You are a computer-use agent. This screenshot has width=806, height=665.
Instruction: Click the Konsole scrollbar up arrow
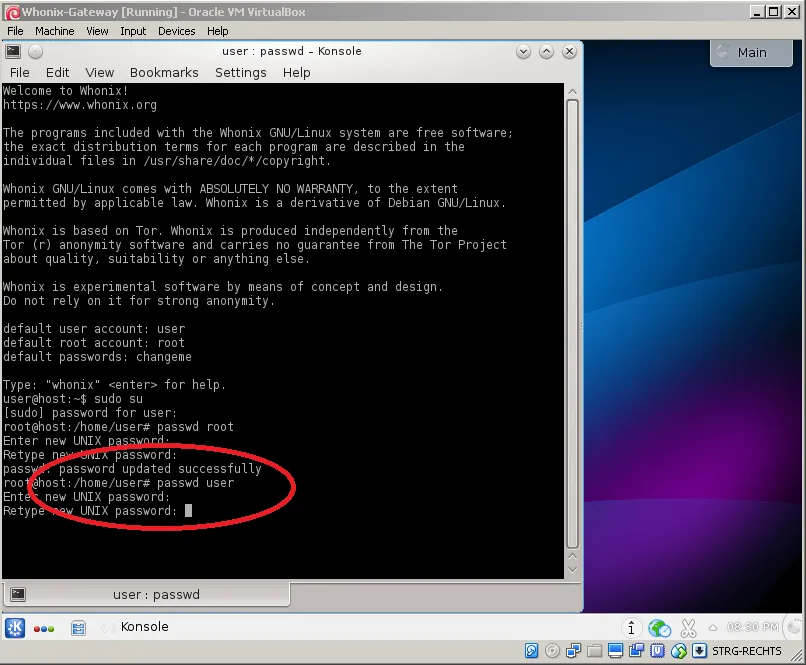572,91
